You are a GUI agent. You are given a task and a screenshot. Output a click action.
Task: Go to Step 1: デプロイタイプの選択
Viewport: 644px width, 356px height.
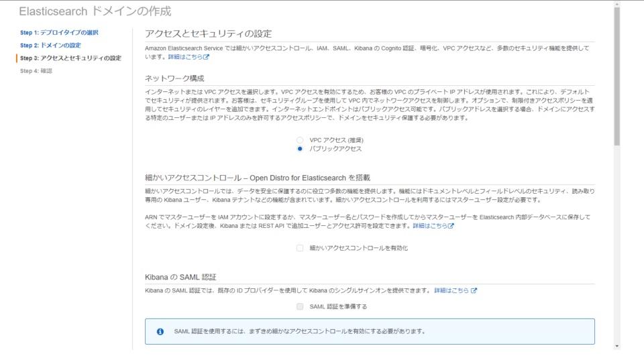[x=59, y=32]
